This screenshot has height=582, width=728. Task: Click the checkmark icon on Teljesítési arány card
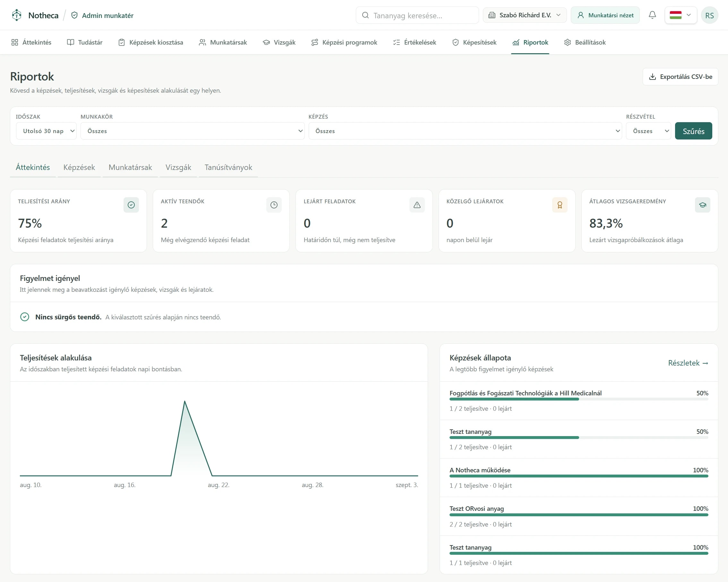(x=131, y=205)
